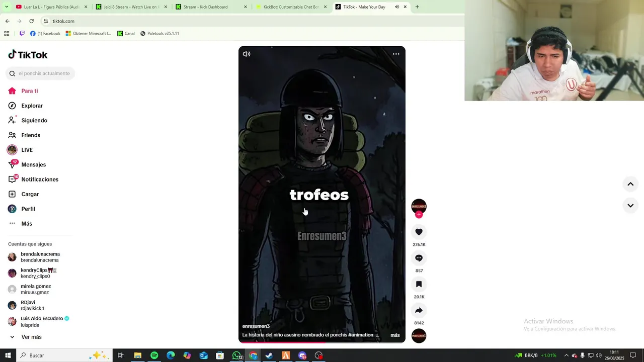
Task: Click the taskbar Buscar search box
Action: (x=64, y=355)
